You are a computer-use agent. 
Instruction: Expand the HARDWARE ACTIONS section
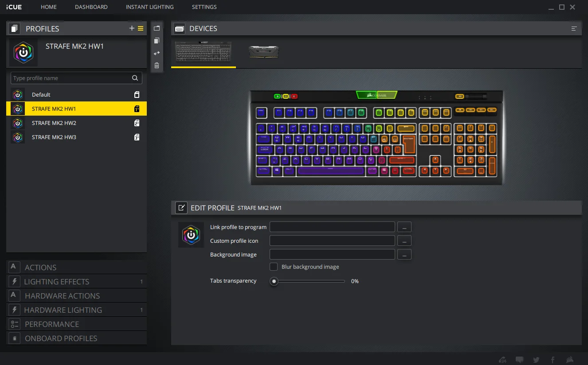click(x=76, y=296)
